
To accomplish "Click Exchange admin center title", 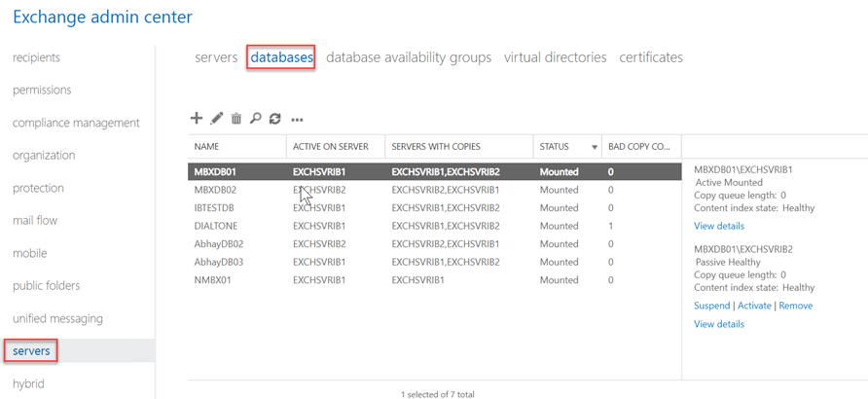I will pyautogui.click(x=102, y=18).
